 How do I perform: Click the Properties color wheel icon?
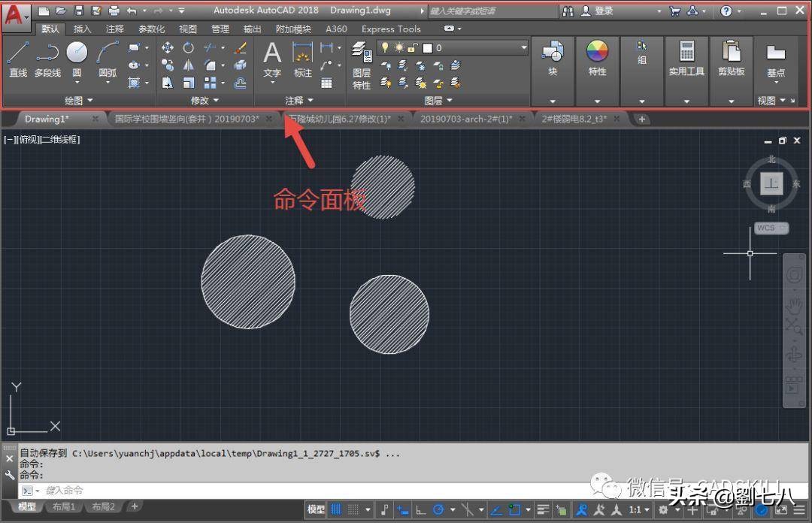click(596, 53)
